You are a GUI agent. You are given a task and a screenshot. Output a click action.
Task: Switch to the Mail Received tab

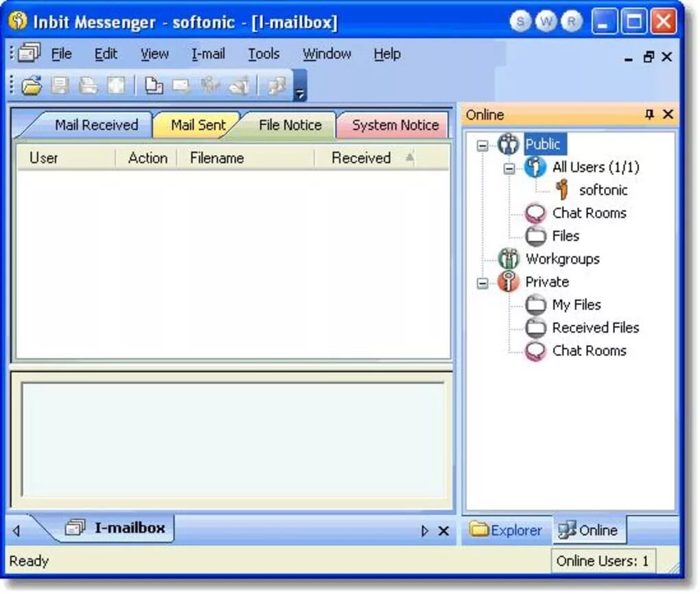(96, 125)
